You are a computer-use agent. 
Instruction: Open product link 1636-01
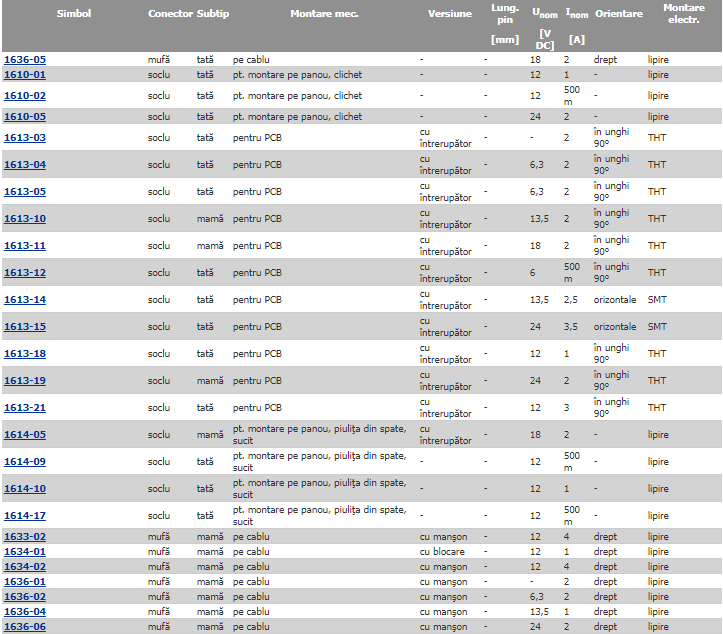(25, 582)
